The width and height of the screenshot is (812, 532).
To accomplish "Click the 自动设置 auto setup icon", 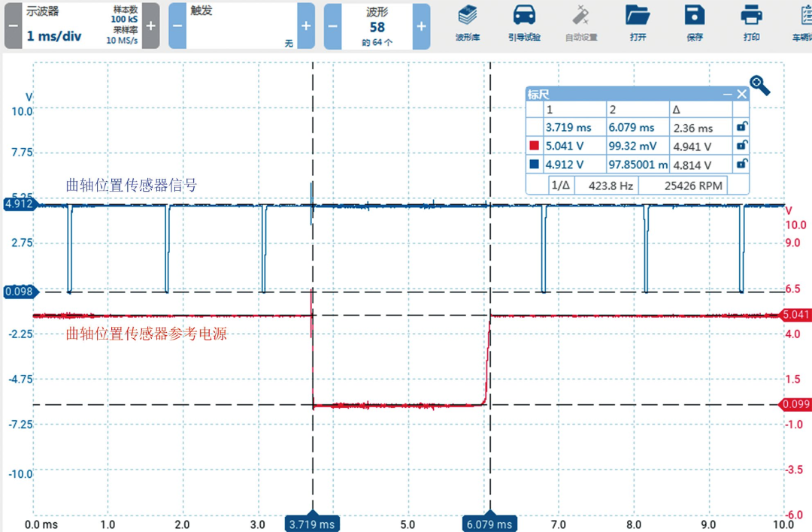I will 580,23.
